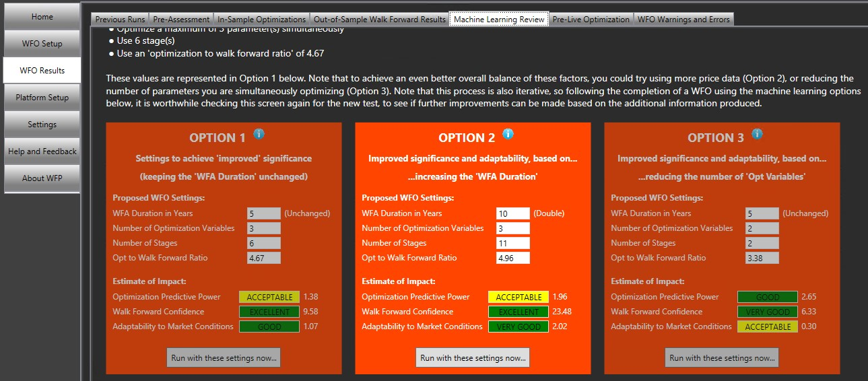Click Option 1 predictive power value 1.38
Screen dimensions: 868x381
tap(310, 297)
